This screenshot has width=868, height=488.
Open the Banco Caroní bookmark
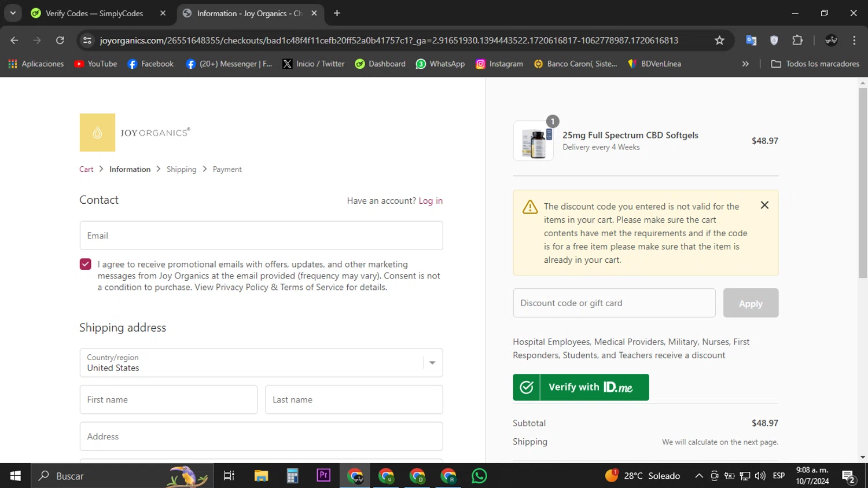(575, 64)
